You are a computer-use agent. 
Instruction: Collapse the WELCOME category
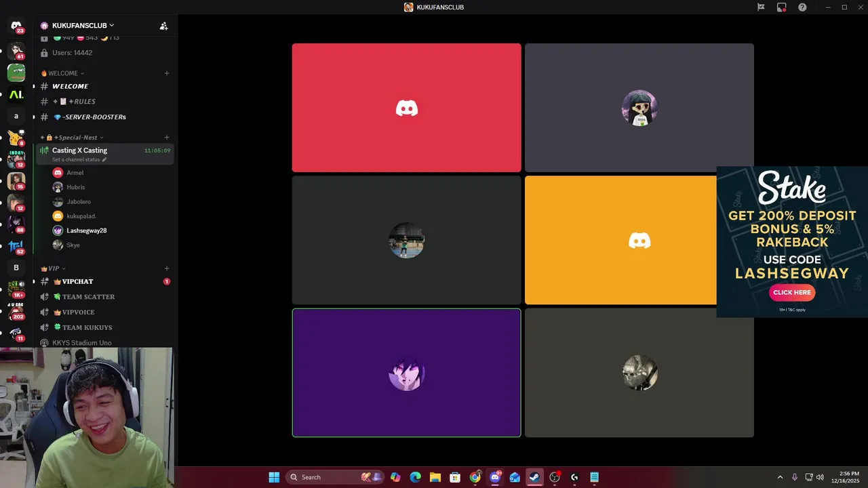[x=62, y=73]
